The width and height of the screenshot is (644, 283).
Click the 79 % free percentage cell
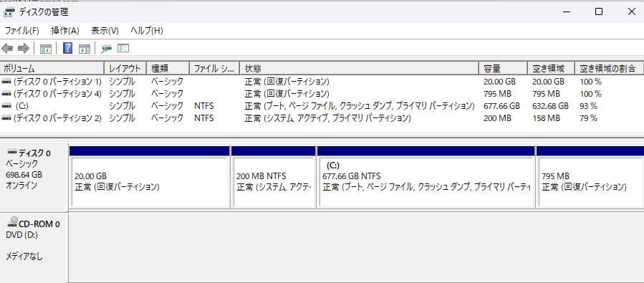[588, 118]
